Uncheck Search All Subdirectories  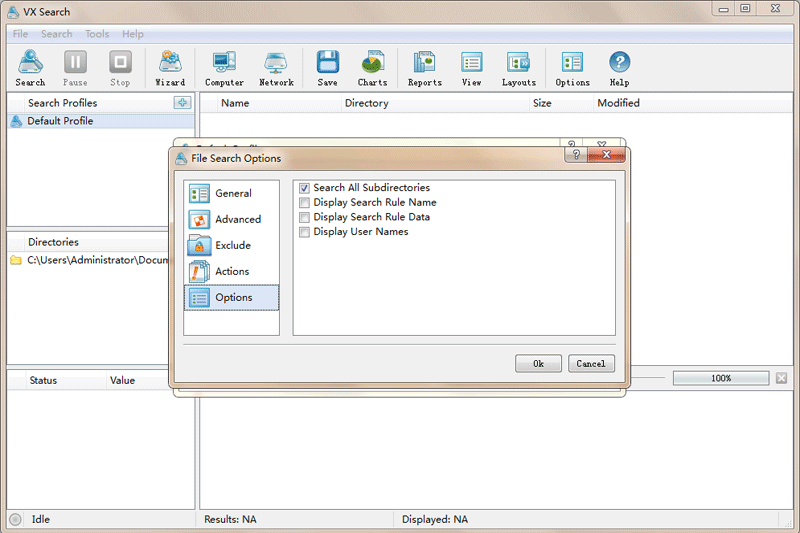[x=305, y=188]
